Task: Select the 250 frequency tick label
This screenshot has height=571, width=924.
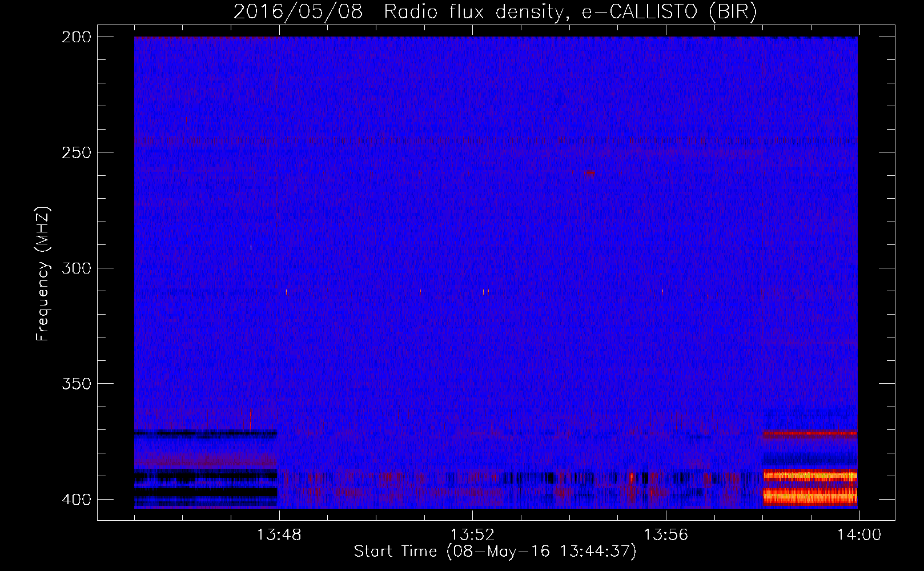Action: pos(77,152)
